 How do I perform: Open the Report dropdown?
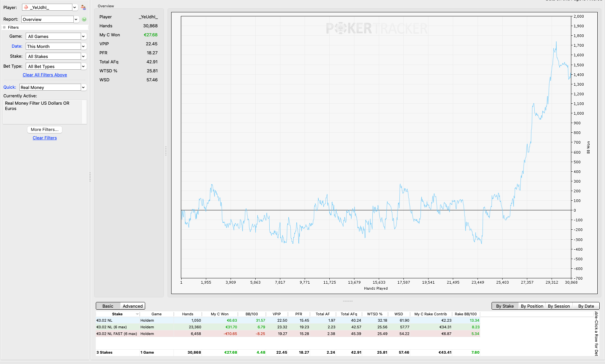point(76,19)
